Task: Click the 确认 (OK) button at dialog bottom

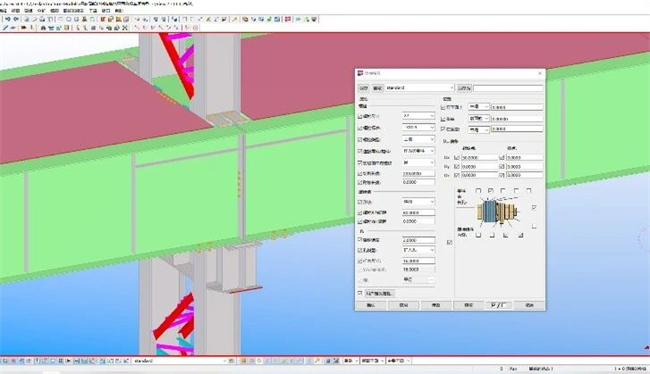Action: 371,305
